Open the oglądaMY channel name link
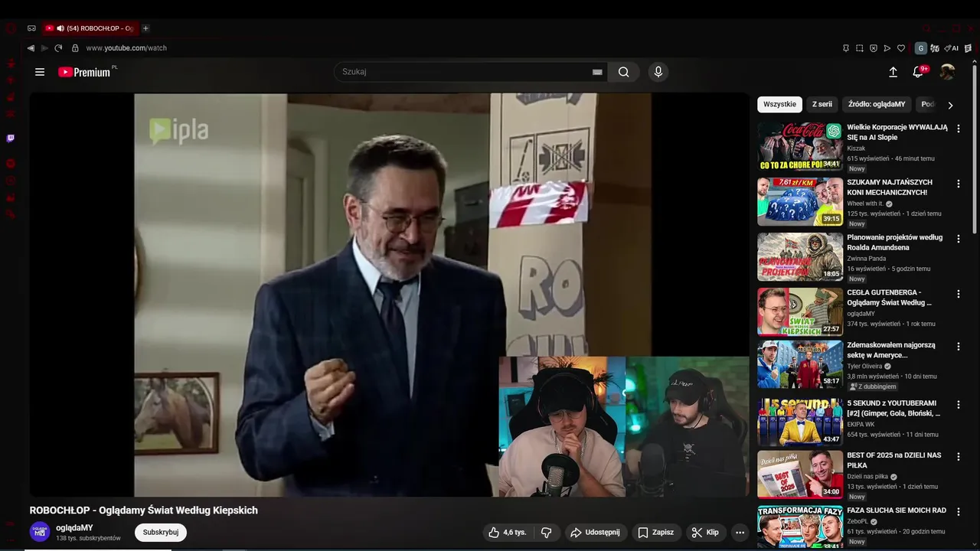980x551 pixels. pos(74,528)
